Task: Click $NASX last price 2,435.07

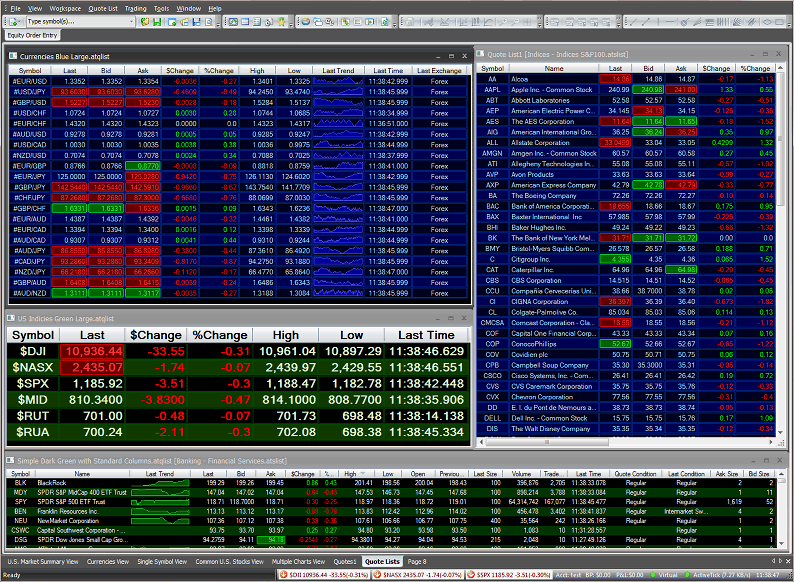Action: pyautogui.click(x=92, y=368)
